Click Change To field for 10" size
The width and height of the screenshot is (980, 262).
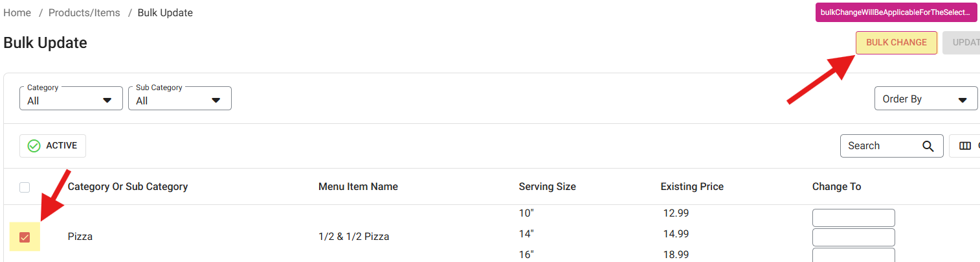pyautogui.click(x=853, y=218)
